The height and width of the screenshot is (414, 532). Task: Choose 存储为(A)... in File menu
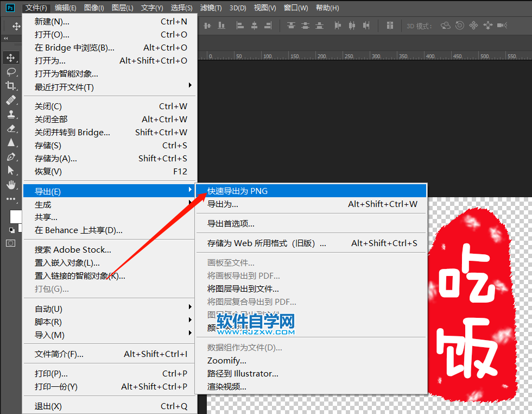110,159
